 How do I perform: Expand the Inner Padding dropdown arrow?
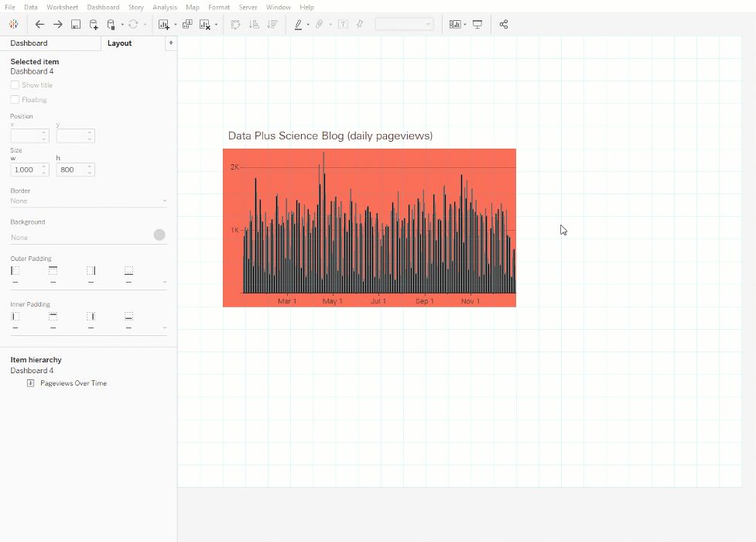coord(164,328)
